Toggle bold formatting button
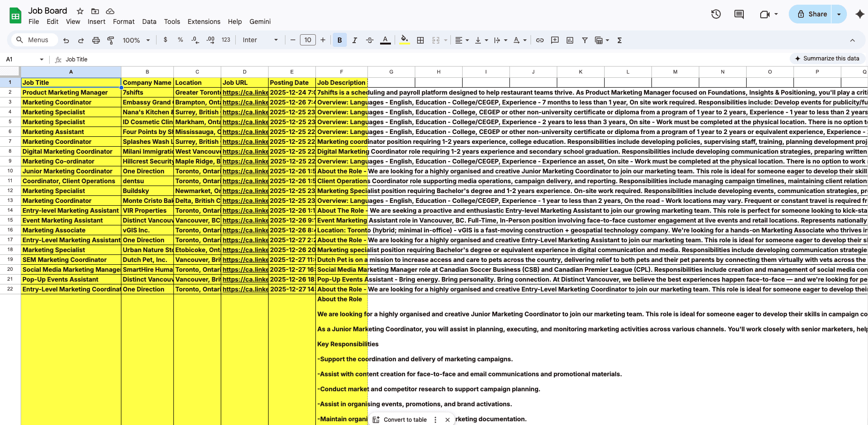Image resolution: width=868 pixels, height=425 pixels. (x=340, y=40)
